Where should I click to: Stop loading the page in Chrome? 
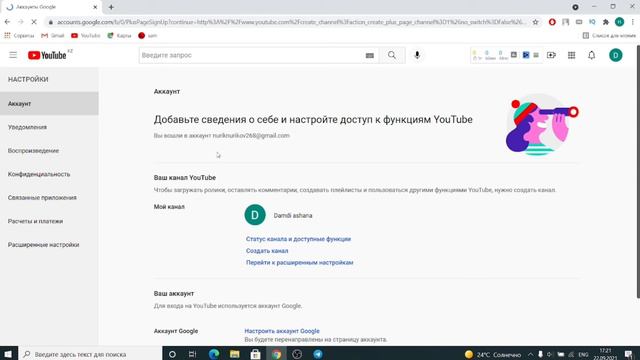[34, 22]
